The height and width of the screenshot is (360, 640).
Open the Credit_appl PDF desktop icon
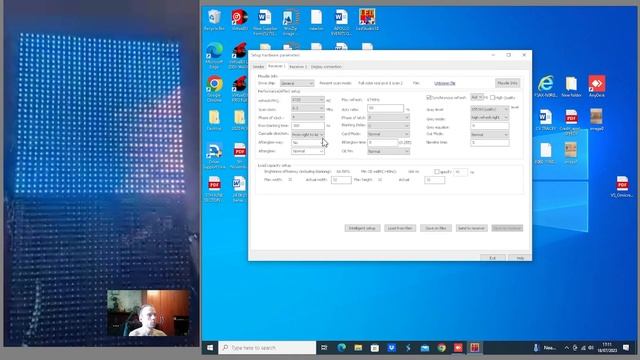(571, 122)
